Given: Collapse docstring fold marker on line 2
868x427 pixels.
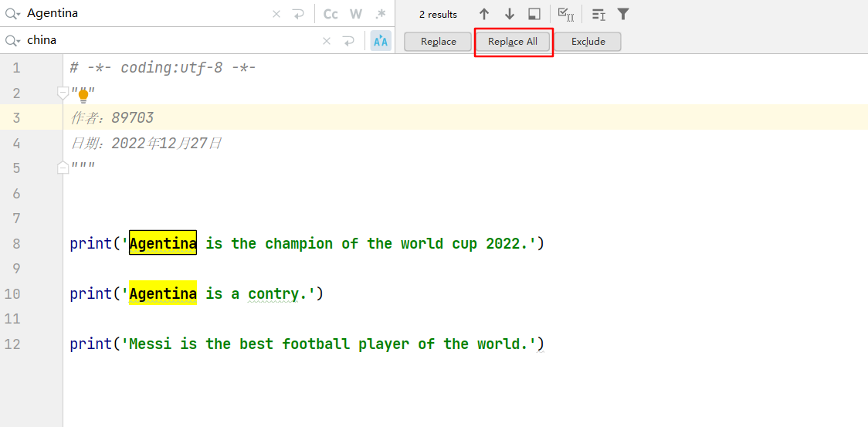Looking at the screenshot, I should [x=63, y=93].
